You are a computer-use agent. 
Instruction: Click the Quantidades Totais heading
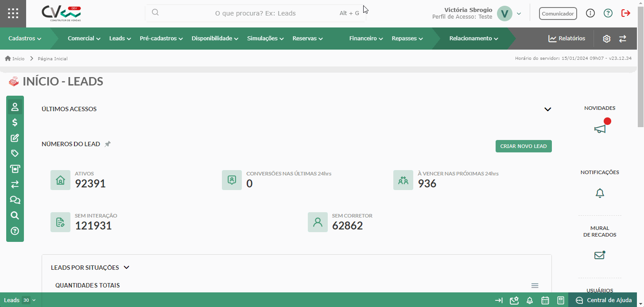(x=88, y=285)
